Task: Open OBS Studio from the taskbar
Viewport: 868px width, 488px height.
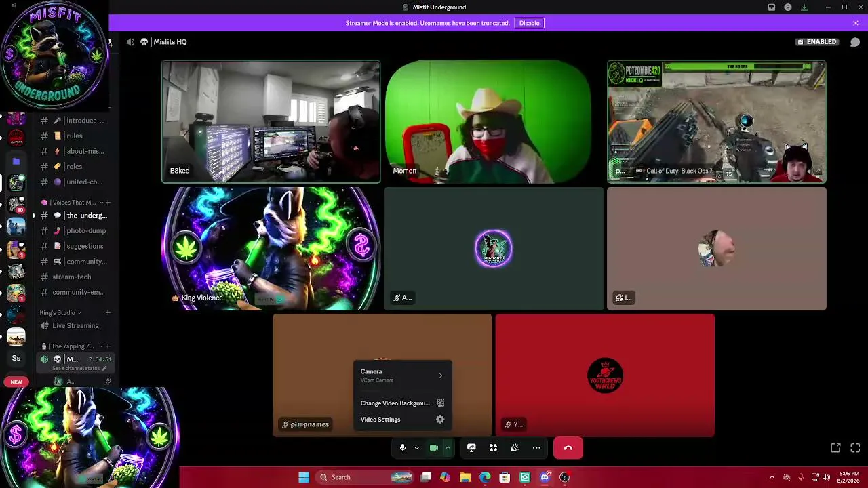Action: pos(564,477)
